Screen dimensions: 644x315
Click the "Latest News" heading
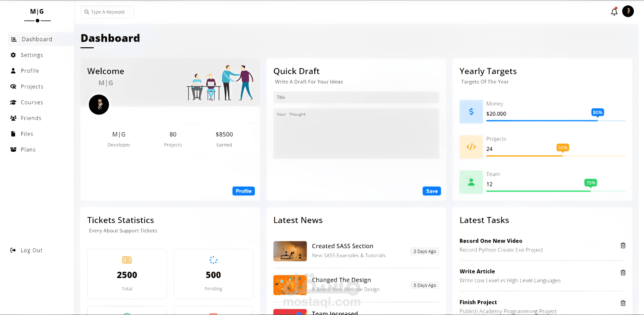[x=298, y=220]
